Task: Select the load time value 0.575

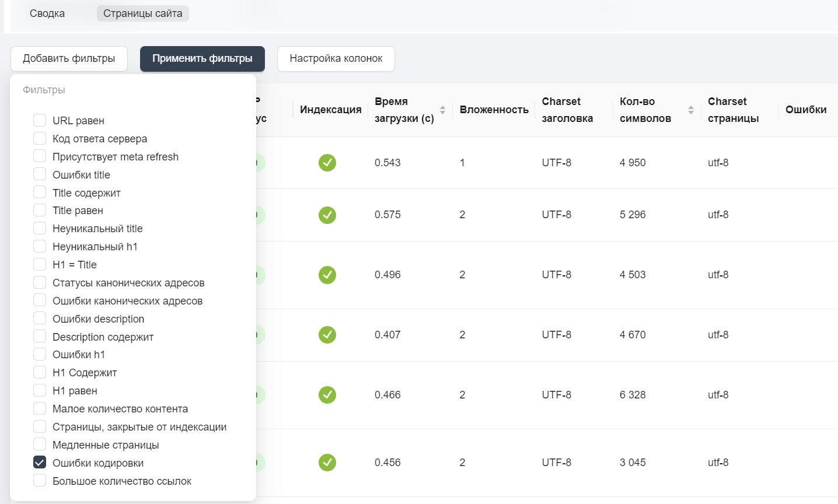Action: 387,215
